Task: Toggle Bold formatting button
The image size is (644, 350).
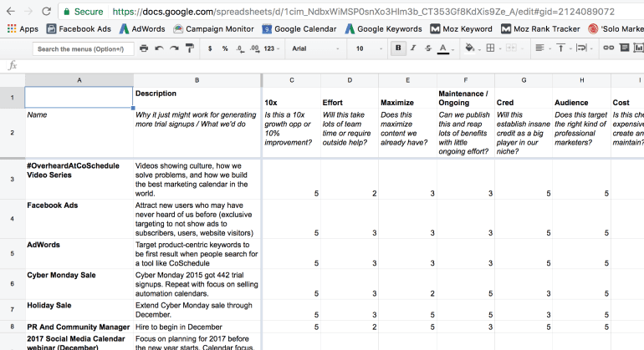Action: (399, 48)
